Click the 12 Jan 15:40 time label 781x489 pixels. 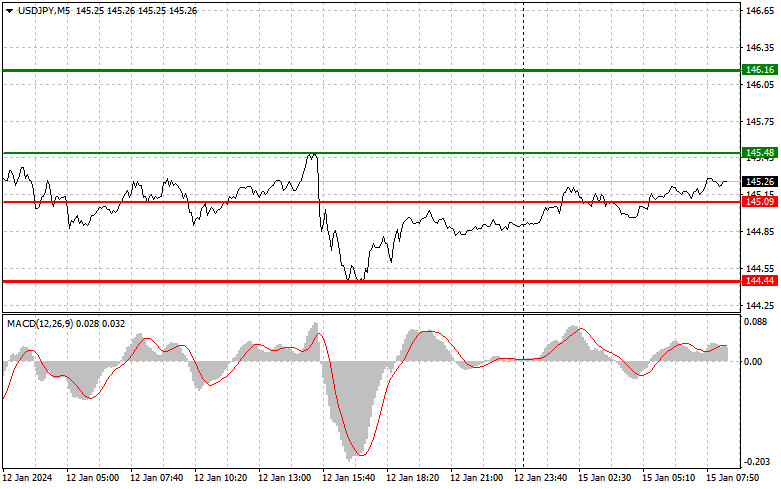pyautogui.click(x=349, y=478)
